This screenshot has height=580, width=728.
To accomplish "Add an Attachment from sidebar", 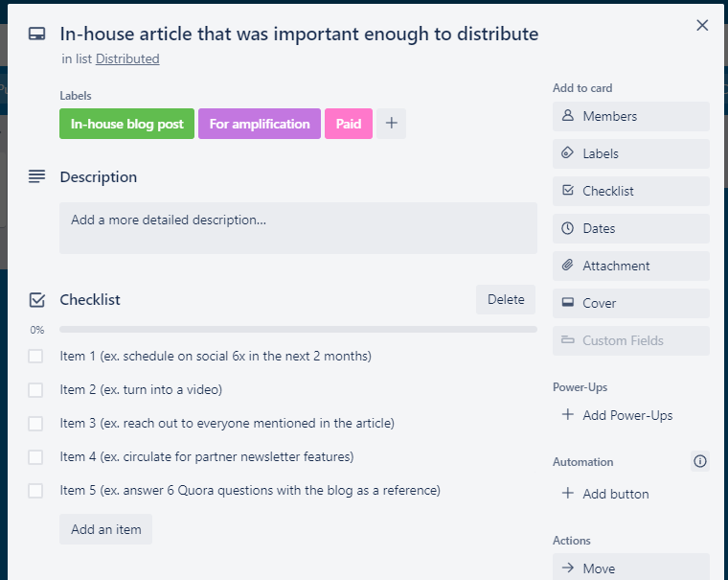I will pos(631,266).
